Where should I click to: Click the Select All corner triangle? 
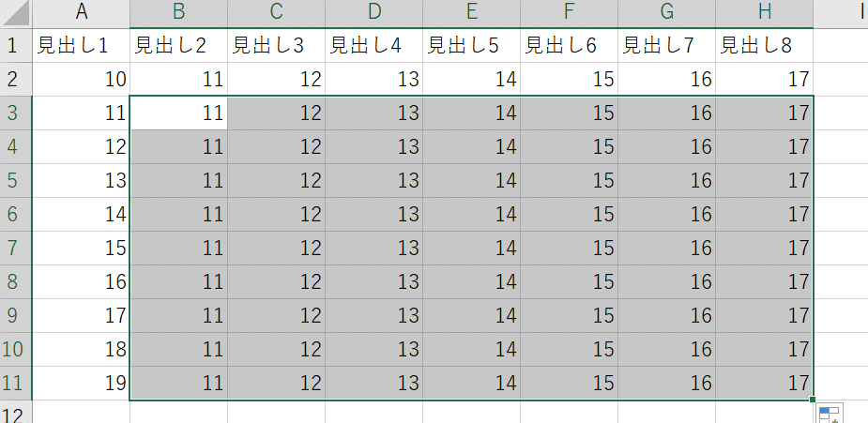16,14
